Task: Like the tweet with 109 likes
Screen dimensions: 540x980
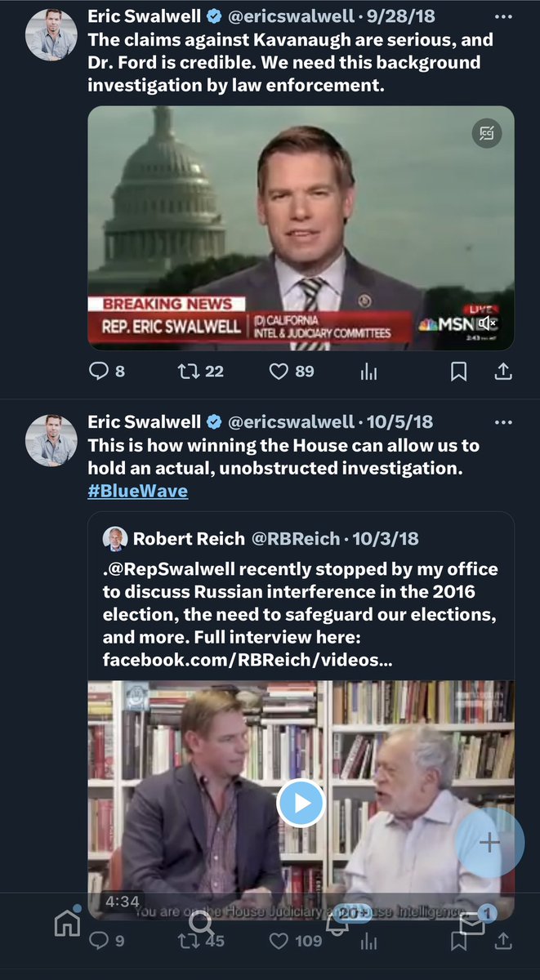Action: (x=279, y=941)
